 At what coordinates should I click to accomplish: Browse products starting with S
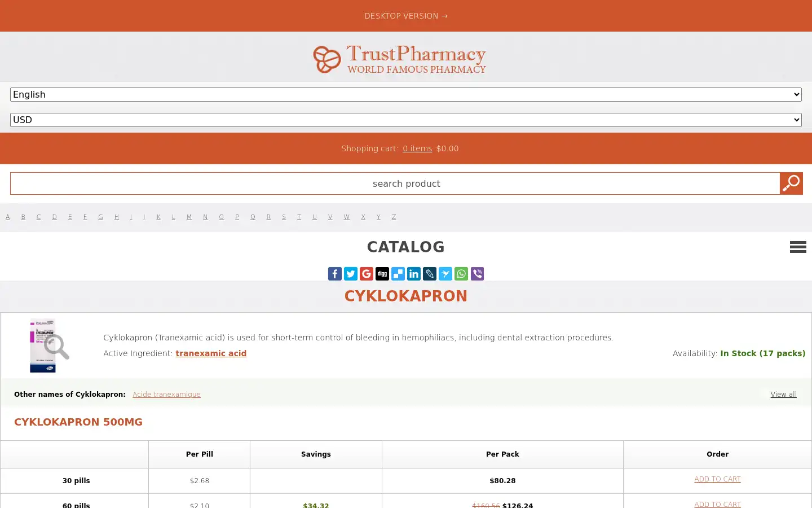tap(284, 217)
